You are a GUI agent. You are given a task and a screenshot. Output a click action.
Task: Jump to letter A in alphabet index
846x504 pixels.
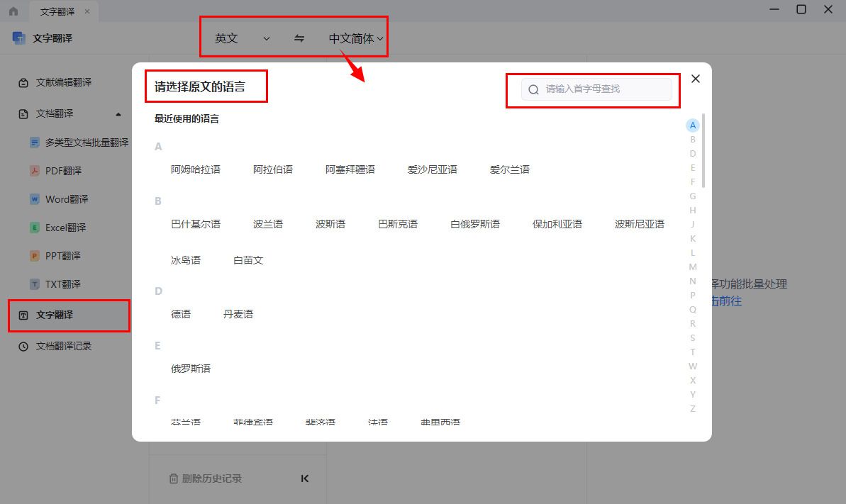693,125
